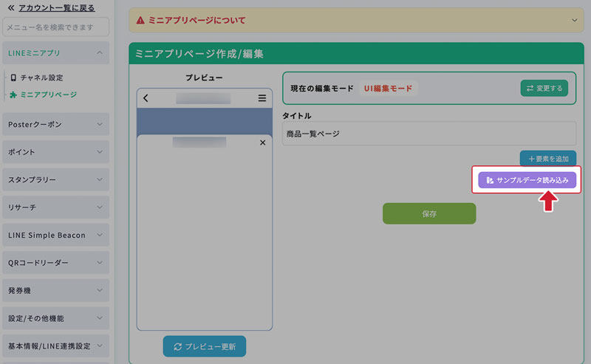Click the タイトル input field

point(428,134)
